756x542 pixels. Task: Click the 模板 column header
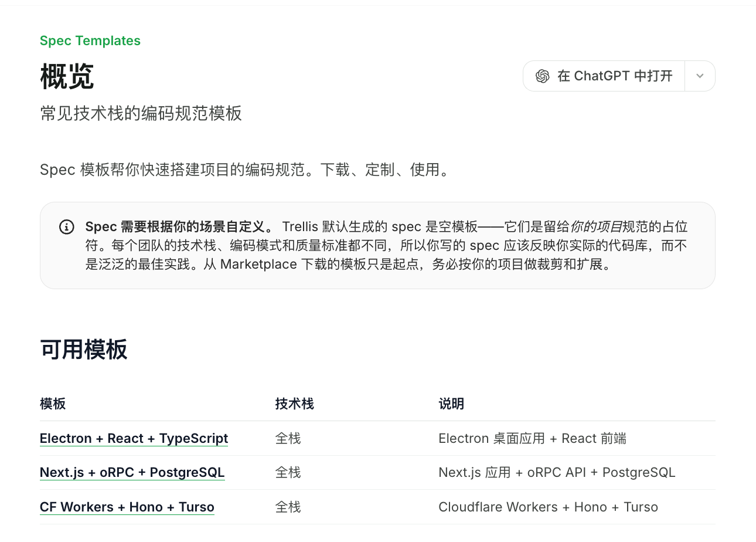click(x=53, y=404)
